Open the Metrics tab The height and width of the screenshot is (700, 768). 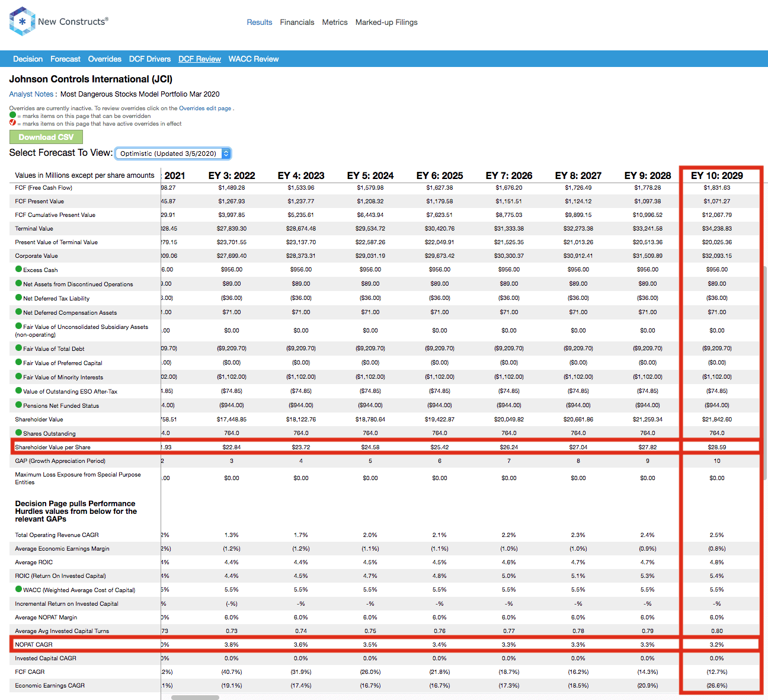335,22
